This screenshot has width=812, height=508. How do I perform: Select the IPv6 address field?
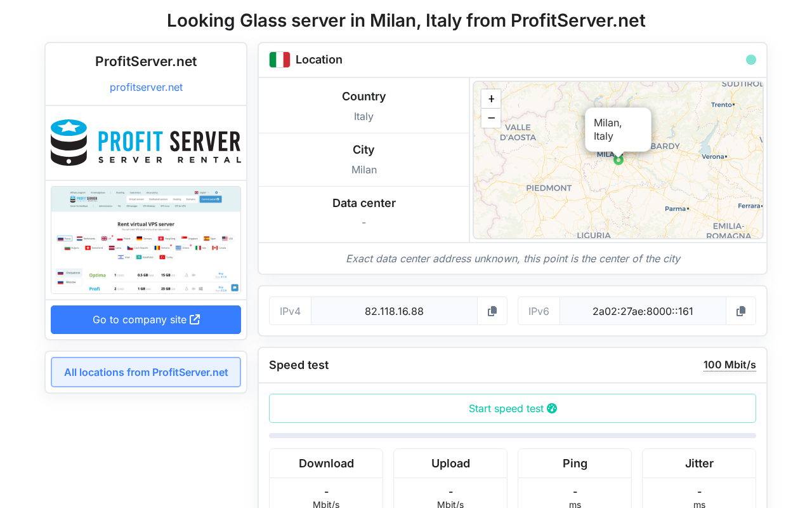point(643,311)
